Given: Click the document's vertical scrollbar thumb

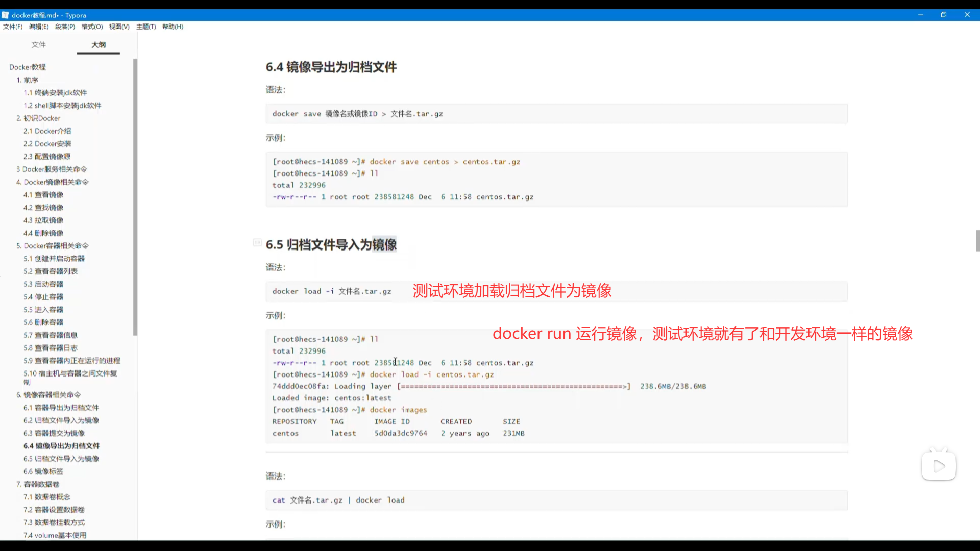Looking at the screenshot, I should tap(977, 241).
